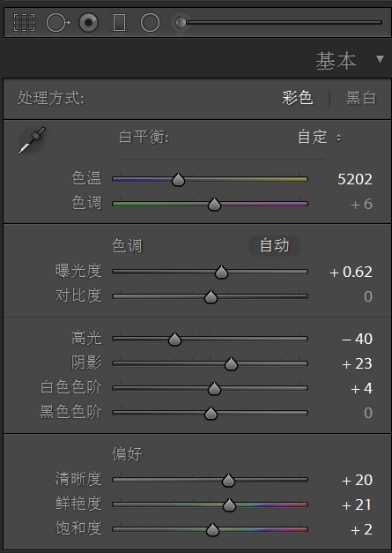Click the 黑色色阶 label
The image size is (392, 553).
(x=70, y=412)
